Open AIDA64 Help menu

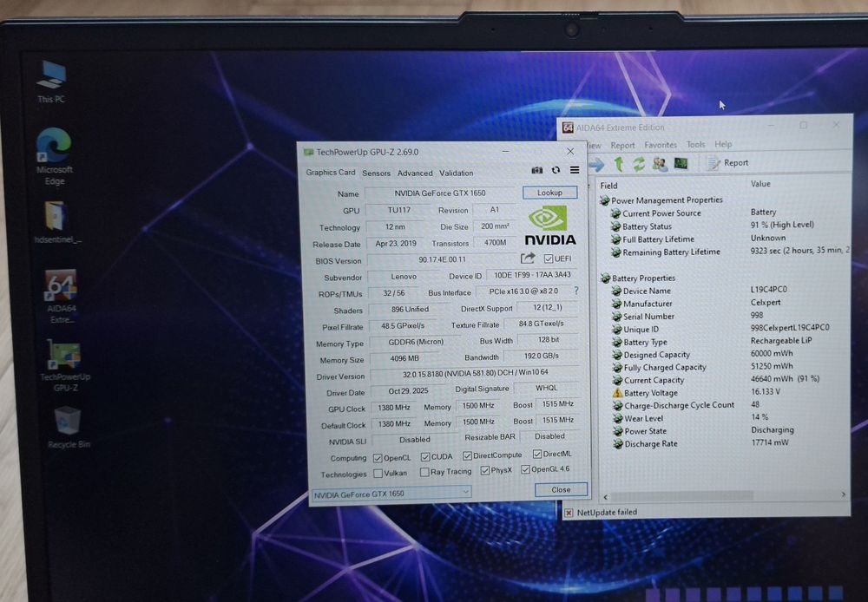coord(723,144)
